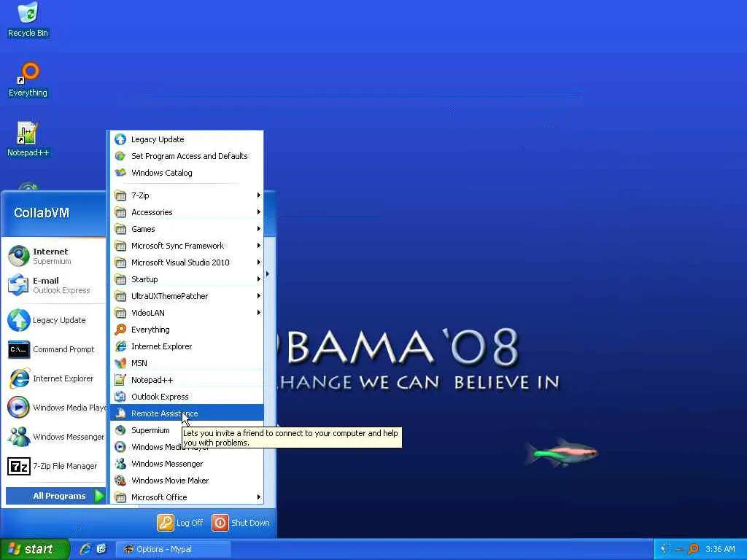Click the Supermium Internet icon in pinned list
The width and height of the screenshot is (747, 560).
tap(18, 256)
